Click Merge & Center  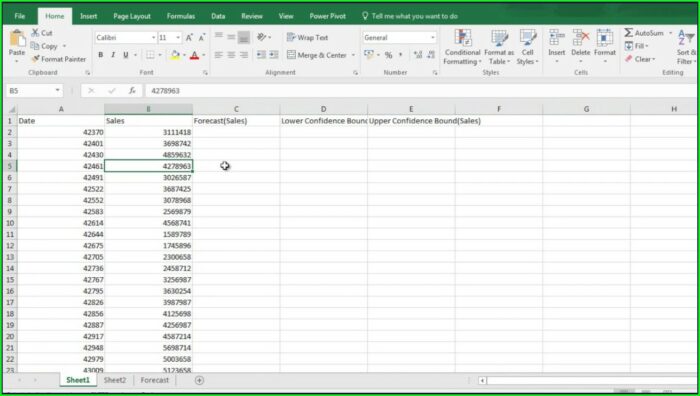pos(317,55)
